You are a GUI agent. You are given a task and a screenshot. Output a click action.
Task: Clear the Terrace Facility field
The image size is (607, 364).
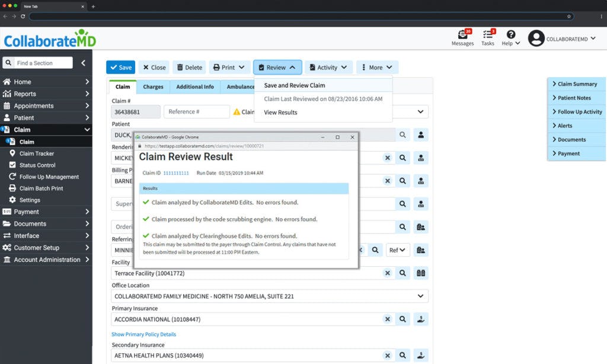[387, 273]
